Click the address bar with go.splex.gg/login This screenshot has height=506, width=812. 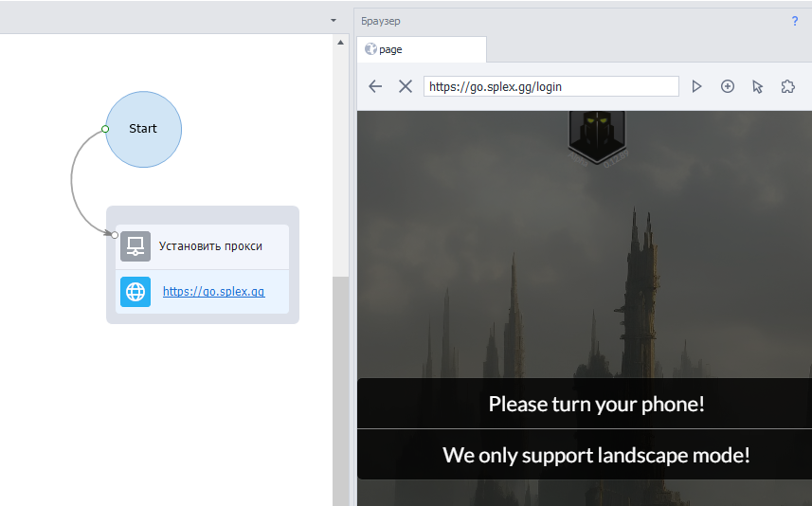pyautogui.click(x=551, y=86)
